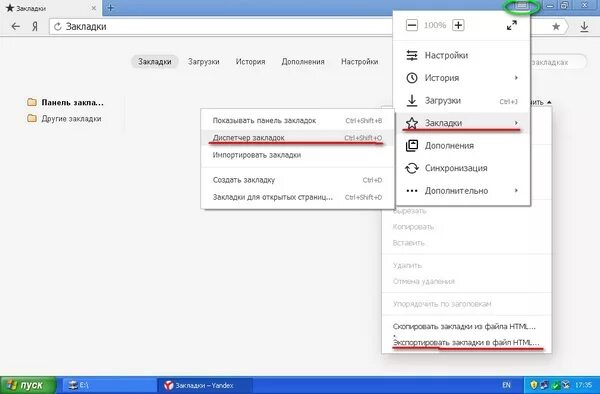The height and width of the screenshot is (394, 600).
Task: Click the clock icon beside История
Action: pyautogui.click(x=412, y=78)
